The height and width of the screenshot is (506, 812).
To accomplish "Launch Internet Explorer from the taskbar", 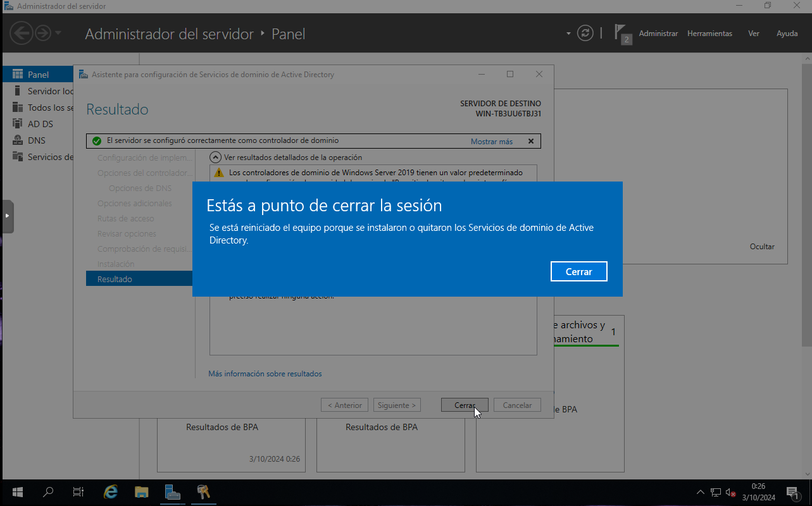I will coord(111,491).
